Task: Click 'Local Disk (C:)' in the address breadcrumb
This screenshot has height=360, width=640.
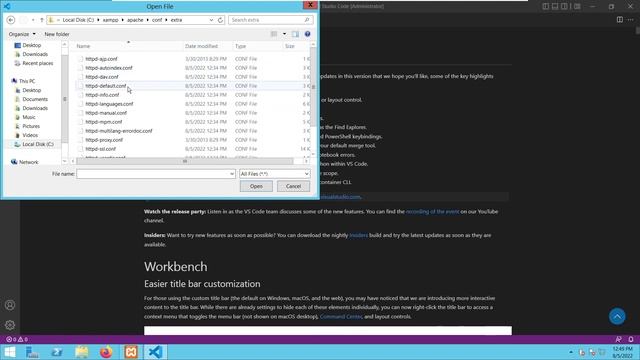Action: (78, 20)
